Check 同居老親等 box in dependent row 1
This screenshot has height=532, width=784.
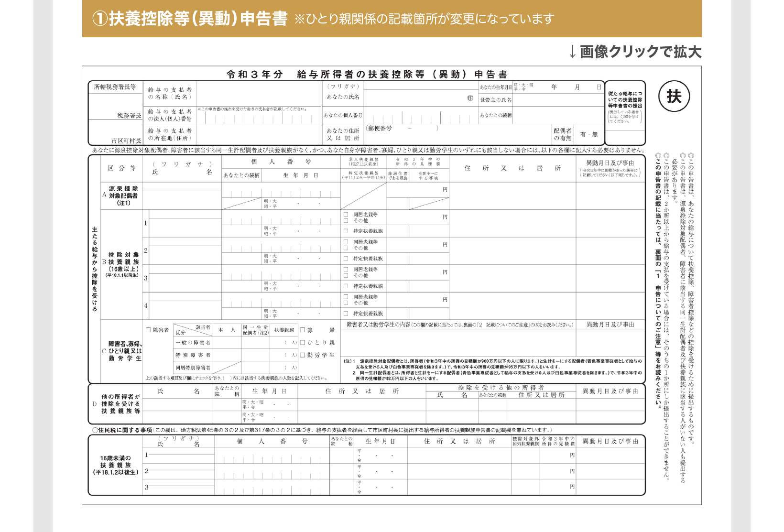click(x=346, y=215)
